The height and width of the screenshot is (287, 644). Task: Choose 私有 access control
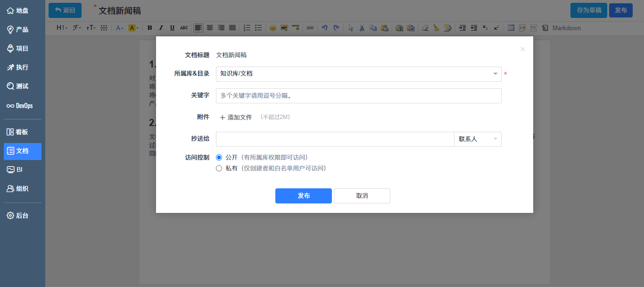(219, 168)
